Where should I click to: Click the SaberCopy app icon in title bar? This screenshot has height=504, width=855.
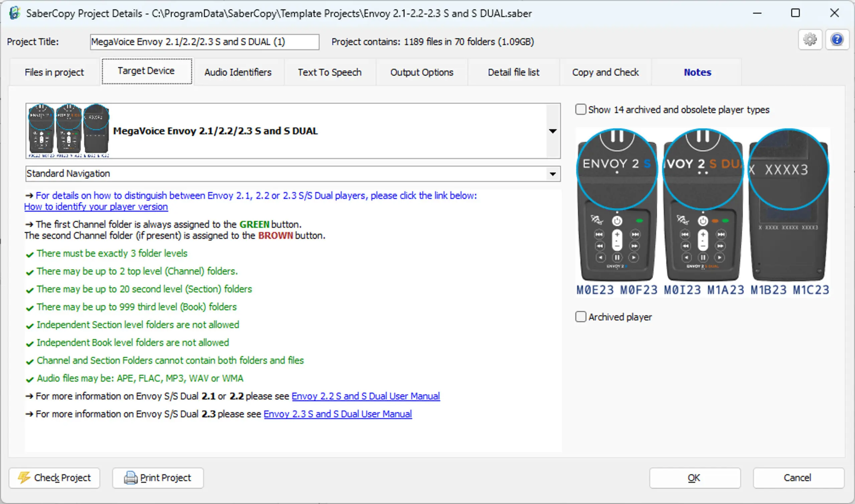(15, 13)
